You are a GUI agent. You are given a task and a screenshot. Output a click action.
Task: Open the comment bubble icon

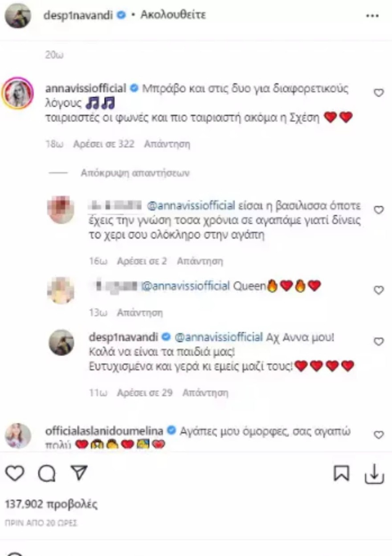click(46, 474)
